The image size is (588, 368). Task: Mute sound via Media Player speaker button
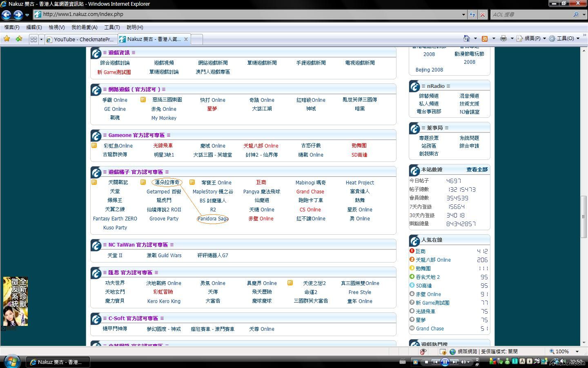463,362
